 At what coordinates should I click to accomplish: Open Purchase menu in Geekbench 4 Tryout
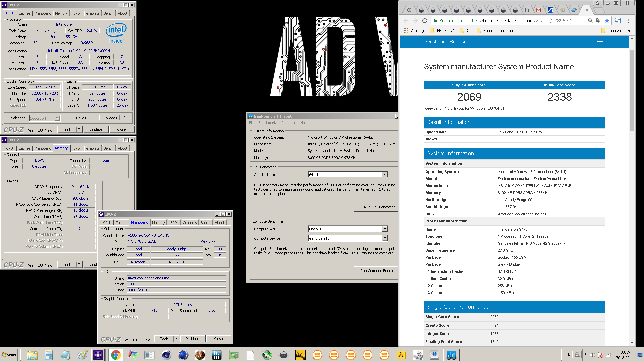[289, 123]
